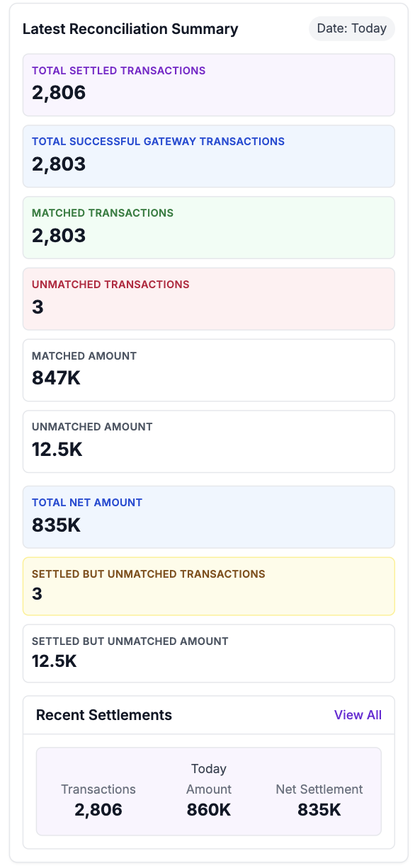Click the 2,806 total settled transactions figure
Image resolution: width=415 pixels, height=868 pixels.
click(59, 93)
